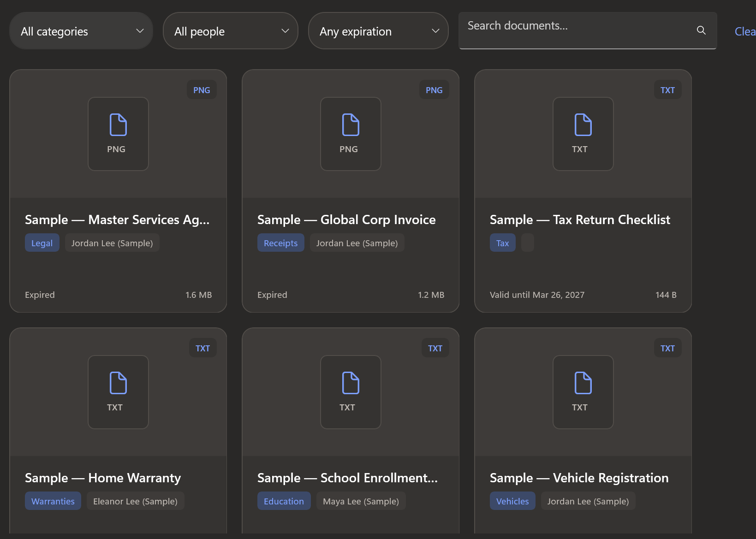Image resolution: width=756 pixels, height=539 pixels.
Task: Click the Maya Lee (Sample) tag
Action: [x=361, y=501]
